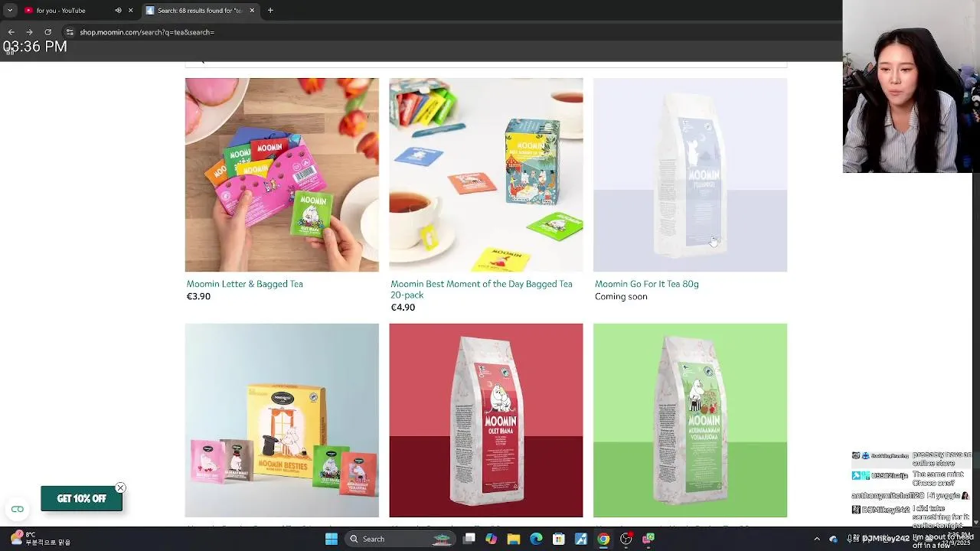This screenshot has height=551, width=980.
Task: Open File Explorer from taskbar
Action: (514, 539)
